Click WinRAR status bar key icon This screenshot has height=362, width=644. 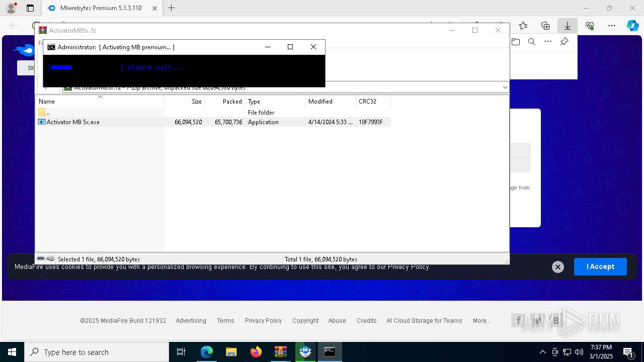(50, 258)
